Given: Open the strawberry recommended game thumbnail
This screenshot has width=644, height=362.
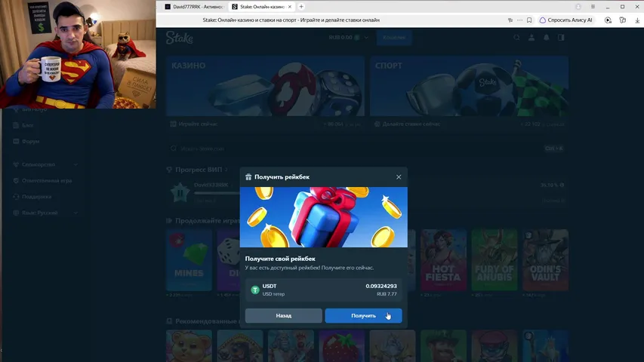Looking at the screenshot, I should 342,346.
